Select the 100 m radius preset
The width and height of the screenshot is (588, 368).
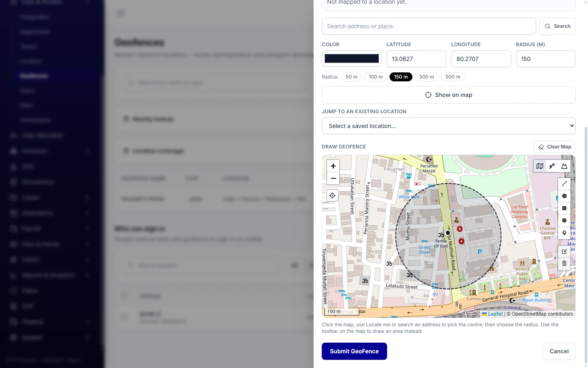pyautogui.click(x=376, y=77)
